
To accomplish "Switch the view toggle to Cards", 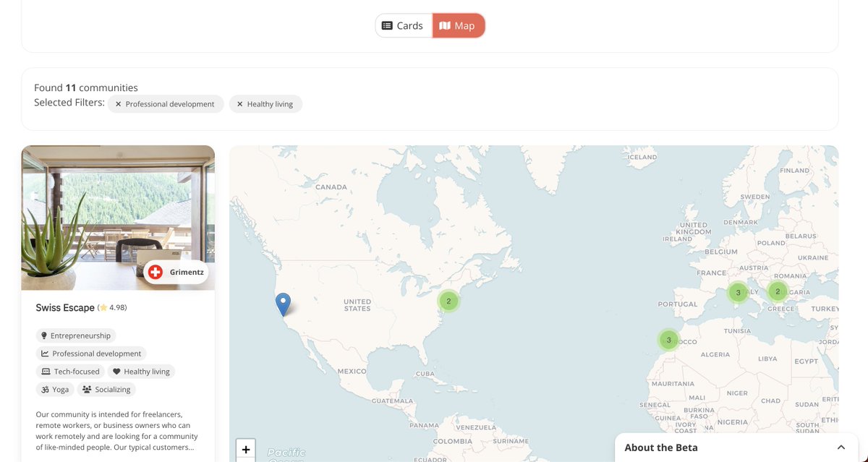I will [x=403, y=25].
